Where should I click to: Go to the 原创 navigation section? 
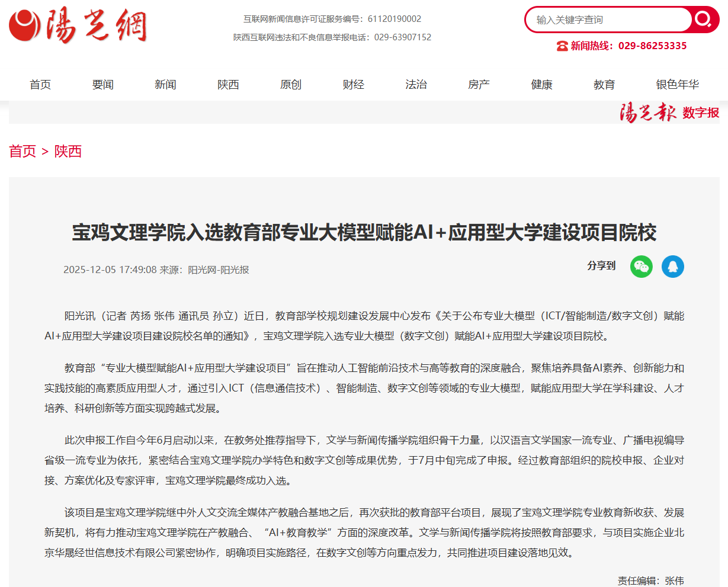pyautogui.click(x=291, y=85)
